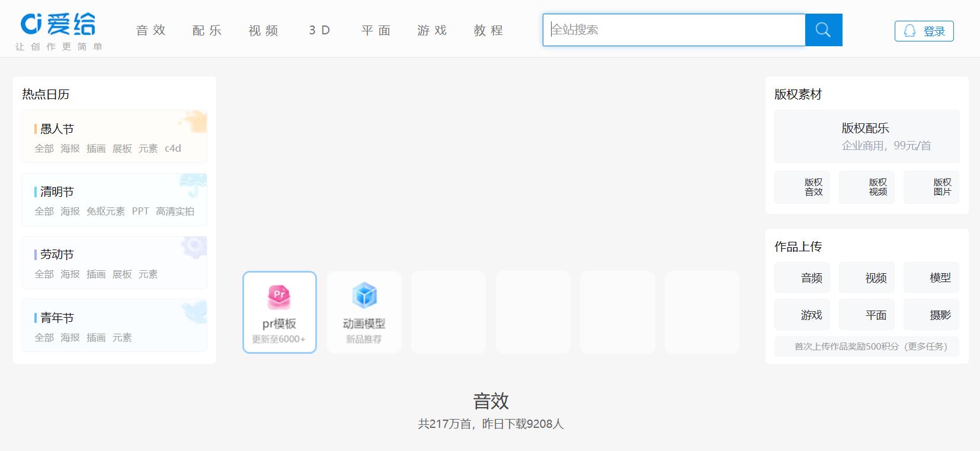Open 海报 under 劳动节
The width and height of the screenshot is (980, 451).
tap(70, 274)
